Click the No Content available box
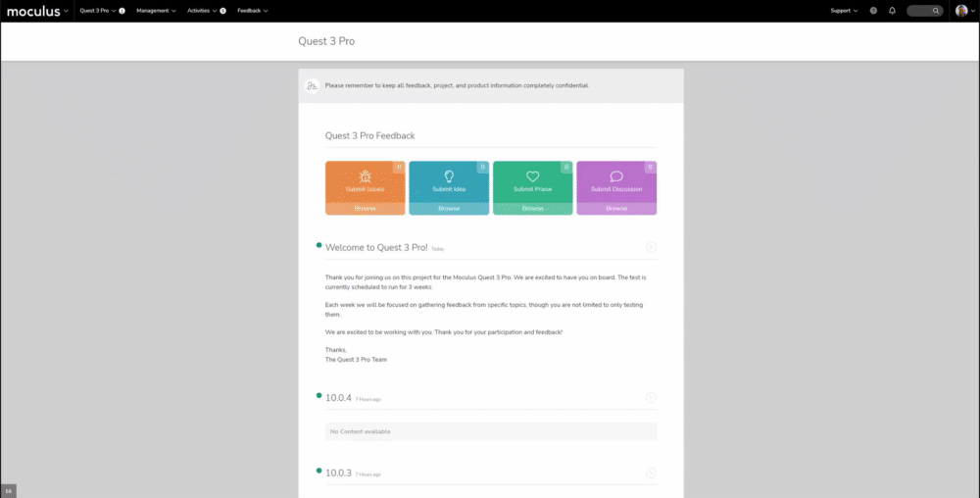 coord(491,431)
